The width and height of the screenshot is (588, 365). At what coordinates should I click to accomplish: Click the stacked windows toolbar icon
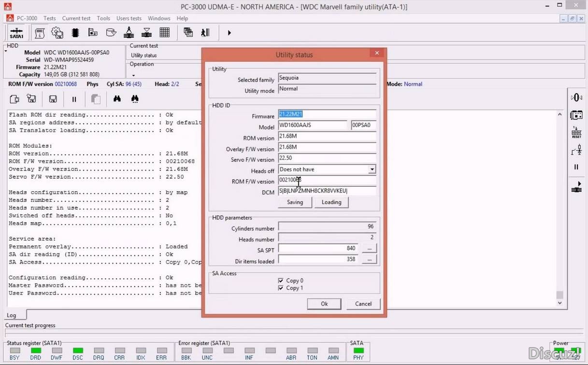pos(188,33)
